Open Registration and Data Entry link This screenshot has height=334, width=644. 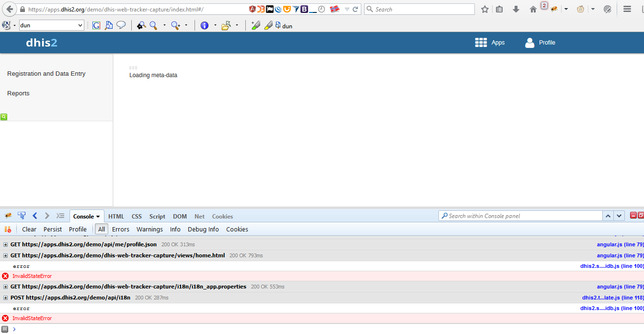coord(46,74)
